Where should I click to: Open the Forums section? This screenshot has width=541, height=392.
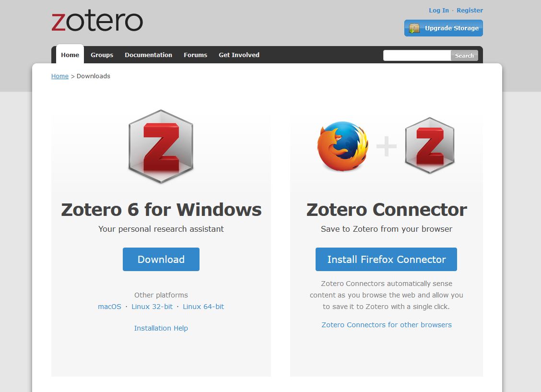tap(195, 55)
